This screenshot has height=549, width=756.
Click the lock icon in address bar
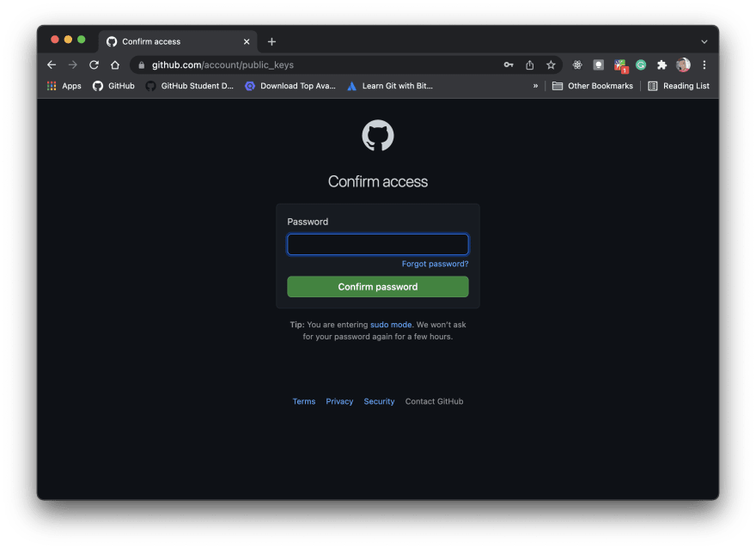pos(141,65)
